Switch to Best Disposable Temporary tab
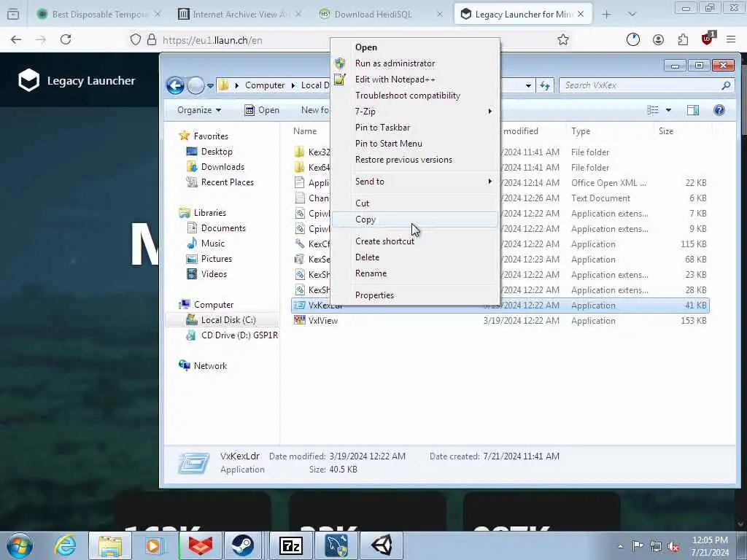 (x=99, y=15)
